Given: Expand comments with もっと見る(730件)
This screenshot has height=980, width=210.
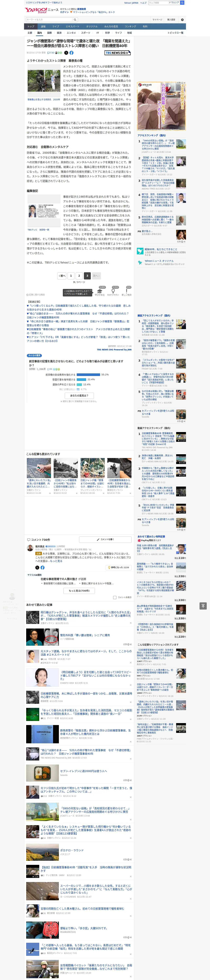Looking at the screenshot, I should point(79,590).
